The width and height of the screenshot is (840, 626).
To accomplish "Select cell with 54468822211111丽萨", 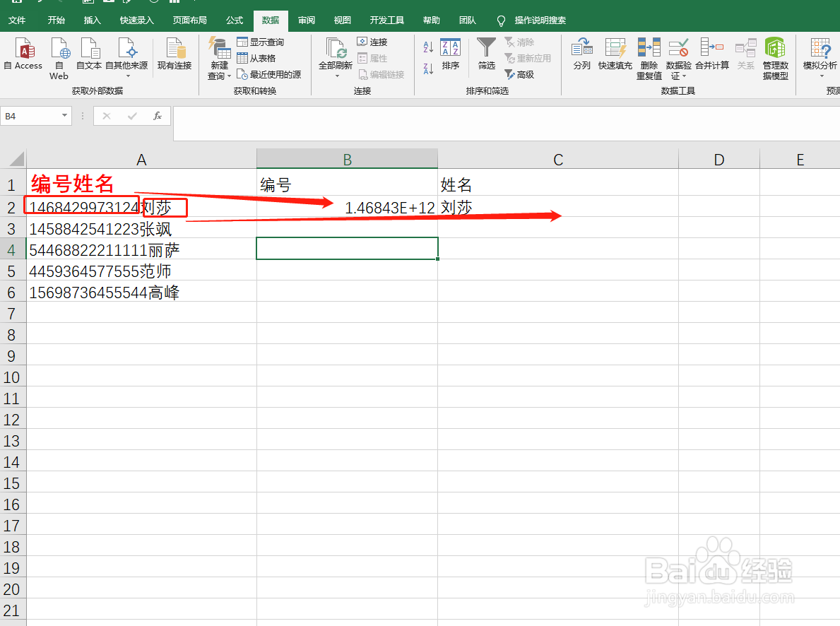I will [141, 249].
